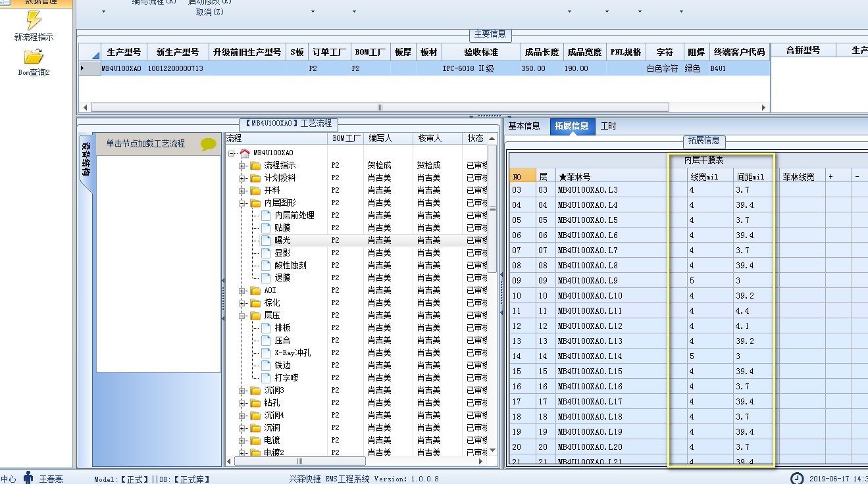Expand the 钻孔 tree node

click(x=242, y=402)
